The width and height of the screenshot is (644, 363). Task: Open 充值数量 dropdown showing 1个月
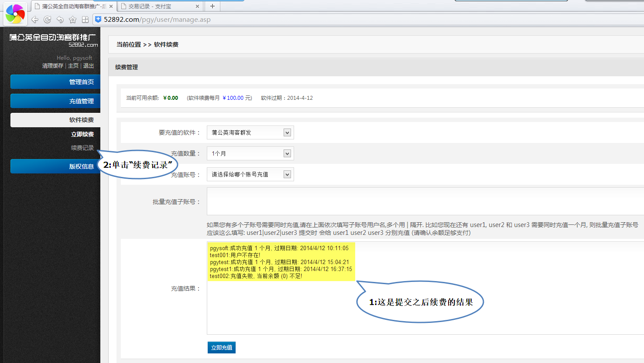click(250, 153)
